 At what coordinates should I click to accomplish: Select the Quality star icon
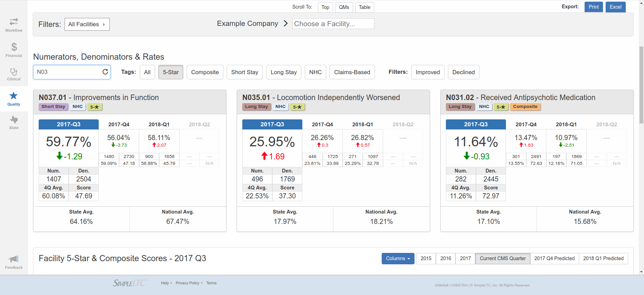pyautogui.click(x=14, y=99)
